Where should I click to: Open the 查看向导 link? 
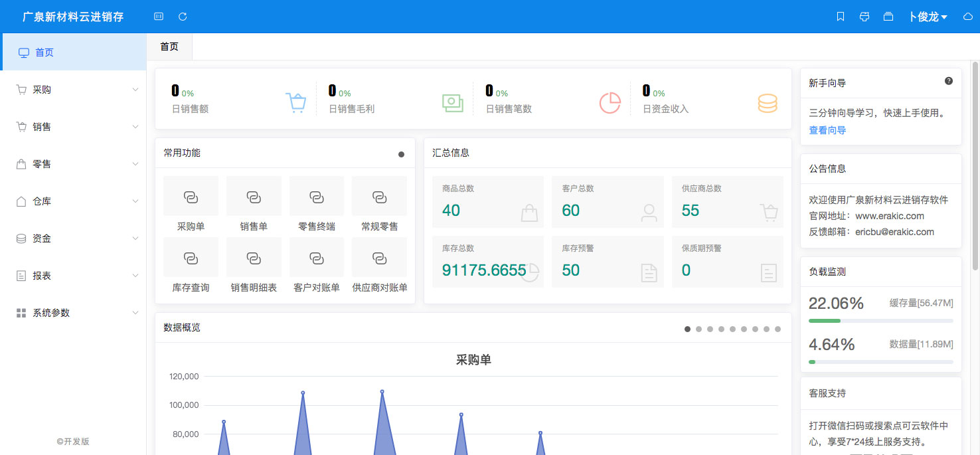point(827,130)
